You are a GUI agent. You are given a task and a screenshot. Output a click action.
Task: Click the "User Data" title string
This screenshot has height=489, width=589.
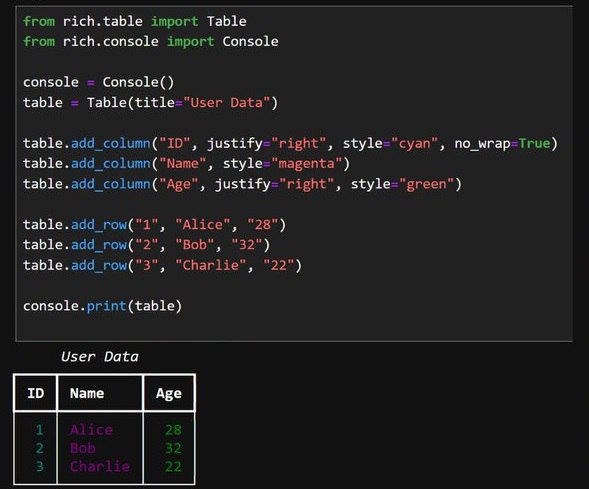pyautogui.click(x=227, y=103)
